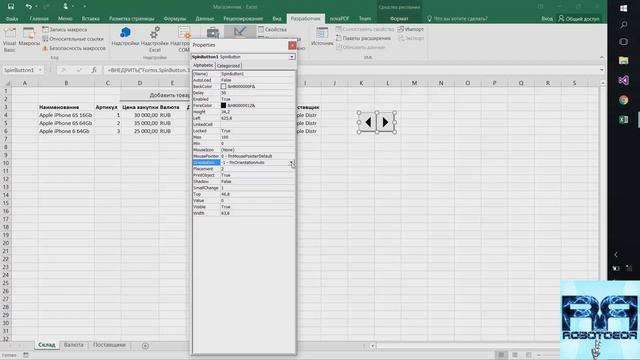Image resolution: width=640 pixels, height=360 pixels.
Task: Open File Explorer from the taskbar
Action: tap(624, 61)
